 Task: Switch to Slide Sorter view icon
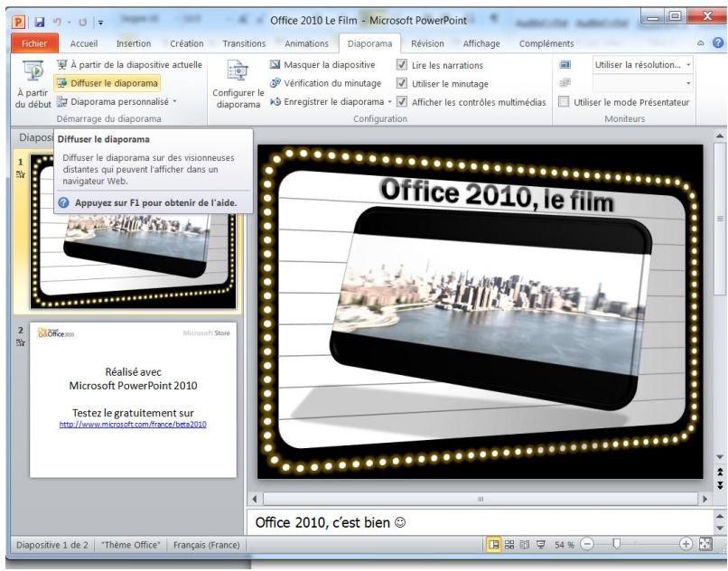(x=509, y=545)
